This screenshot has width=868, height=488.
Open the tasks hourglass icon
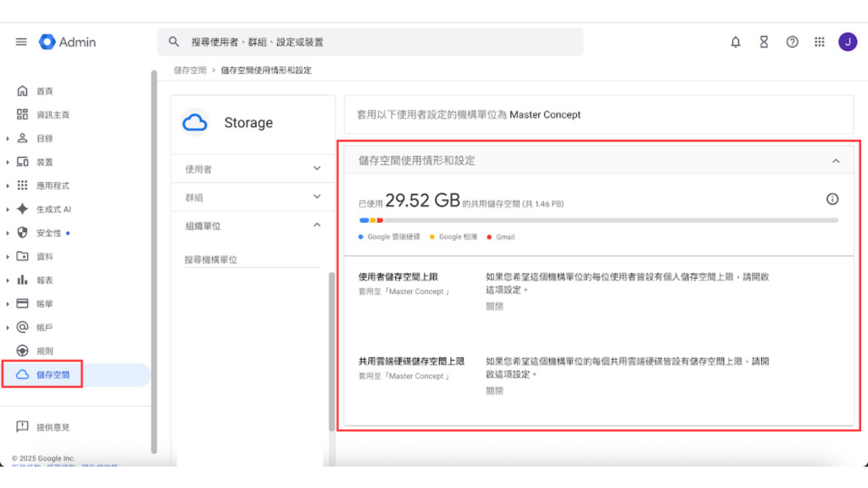pyautogui.click(x=764, y=42)
